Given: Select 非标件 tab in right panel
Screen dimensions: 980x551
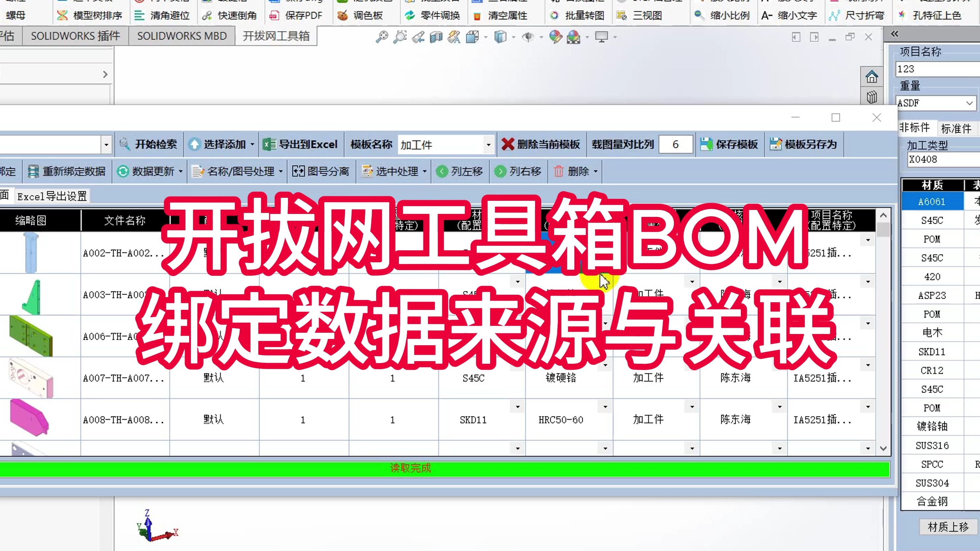Looking at the screenshot, I should click(x=915, y=127).
